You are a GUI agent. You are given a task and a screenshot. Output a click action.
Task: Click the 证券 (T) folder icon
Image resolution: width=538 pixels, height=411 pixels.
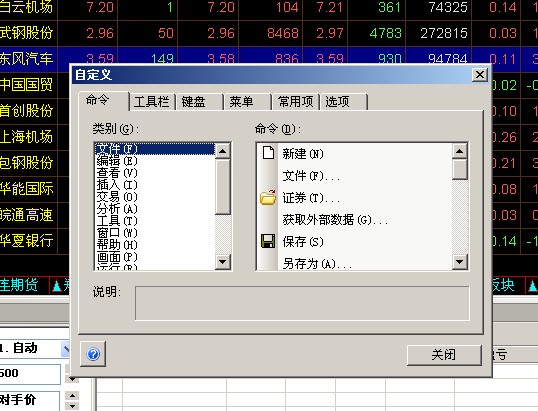[268, 197]
